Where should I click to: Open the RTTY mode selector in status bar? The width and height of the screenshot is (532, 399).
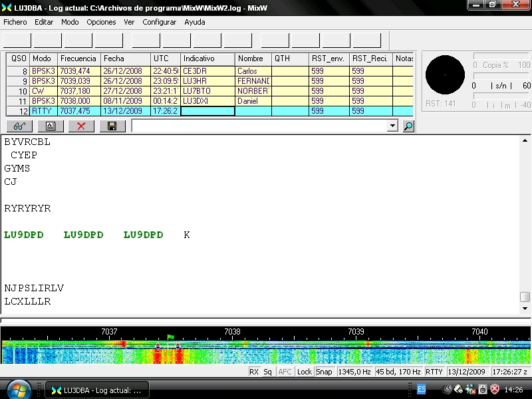point(434,372)
